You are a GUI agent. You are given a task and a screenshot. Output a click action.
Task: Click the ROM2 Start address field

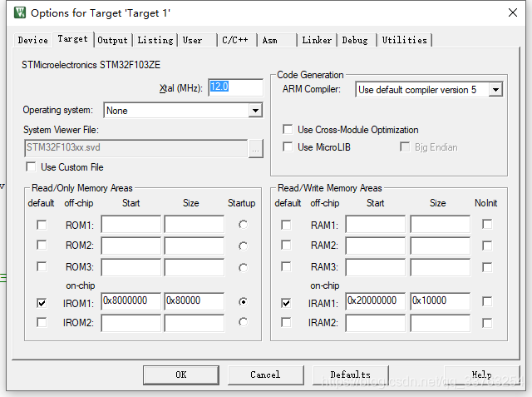(131, 246)
